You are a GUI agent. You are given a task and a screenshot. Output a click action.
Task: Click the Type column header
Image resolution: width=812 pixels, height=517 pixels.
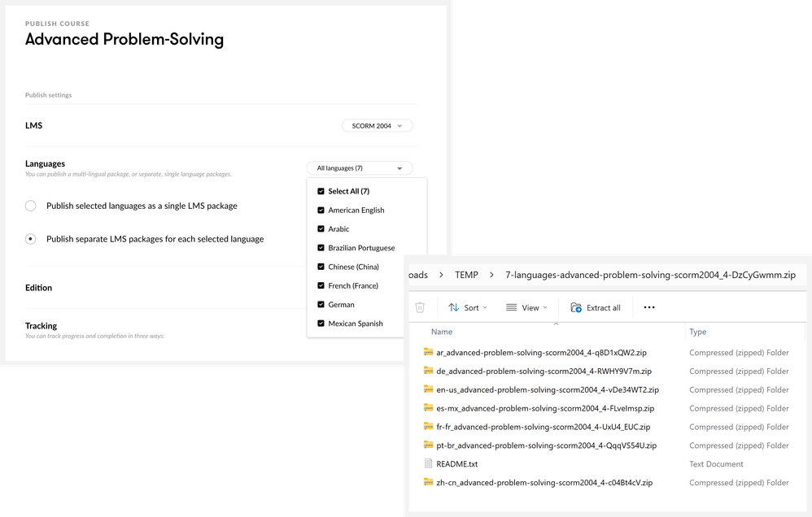pos(697,332)
